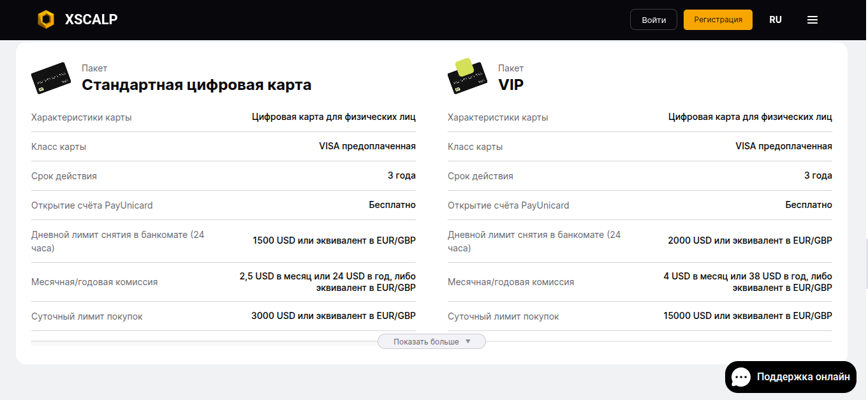Click the small triangle next to Показать больше

[467, 341]
